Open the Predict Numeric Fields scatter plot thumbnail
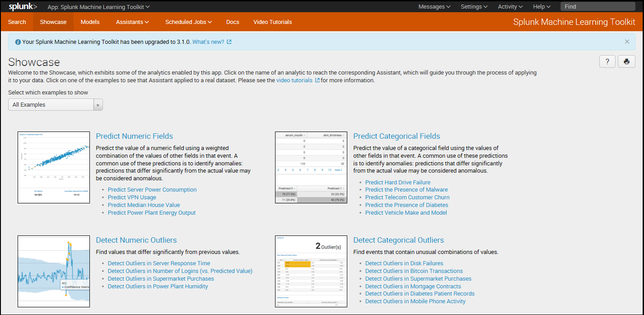This screenshot has height=315, width=644. (54, 167)
